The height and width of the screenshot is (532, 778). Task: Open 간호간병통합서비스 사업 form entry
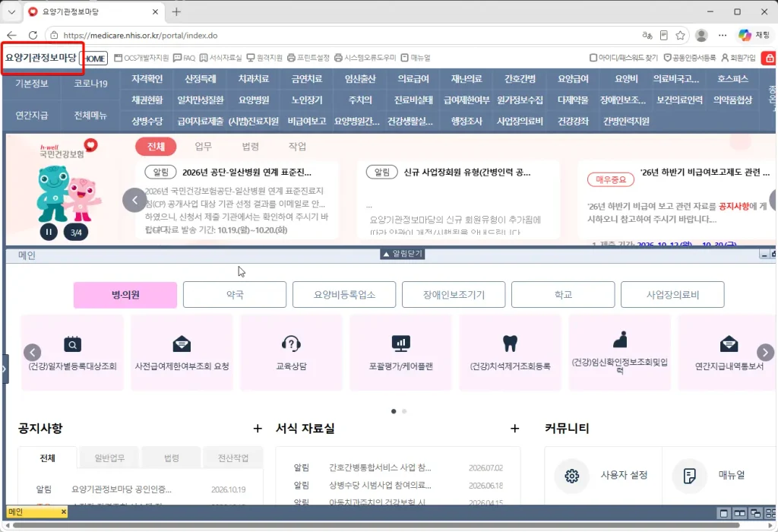(x=380, y=467)
